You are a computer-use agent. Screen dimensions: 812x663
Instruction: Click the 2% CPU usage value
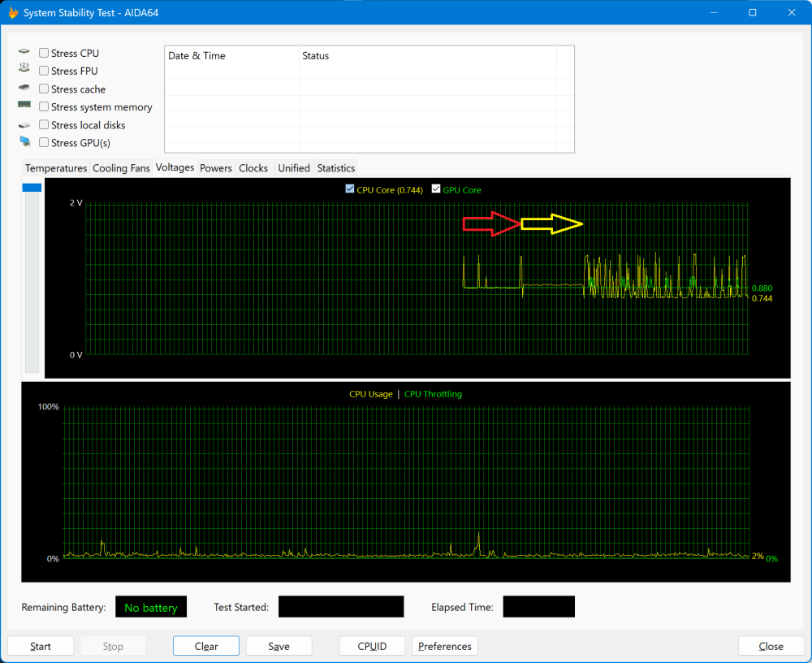click(758, 557)
